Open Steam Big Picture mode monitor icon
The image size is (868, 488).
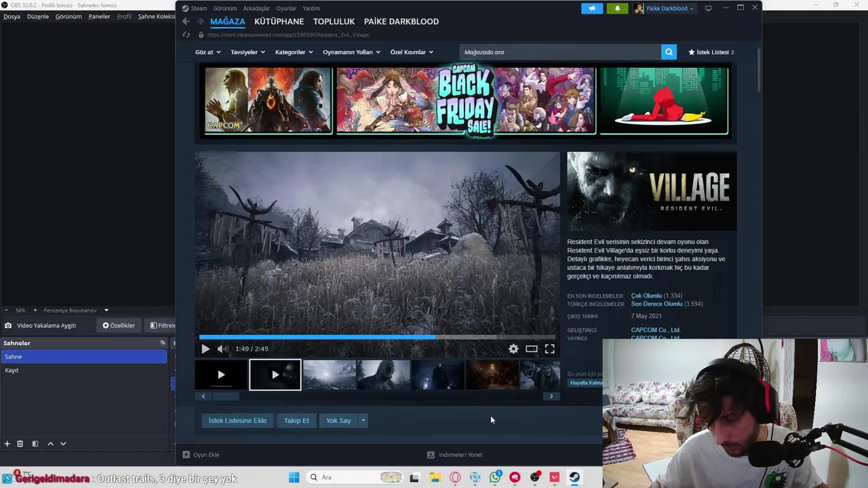[x=709, y=9]
